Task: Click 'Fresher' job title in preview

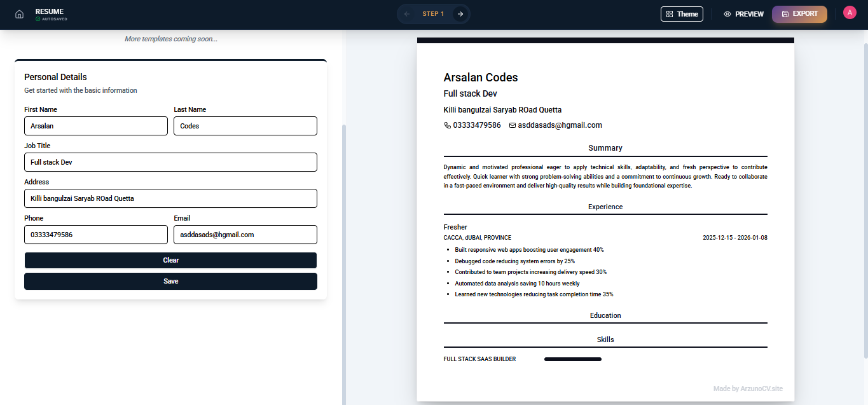Action: coord(455,227)
